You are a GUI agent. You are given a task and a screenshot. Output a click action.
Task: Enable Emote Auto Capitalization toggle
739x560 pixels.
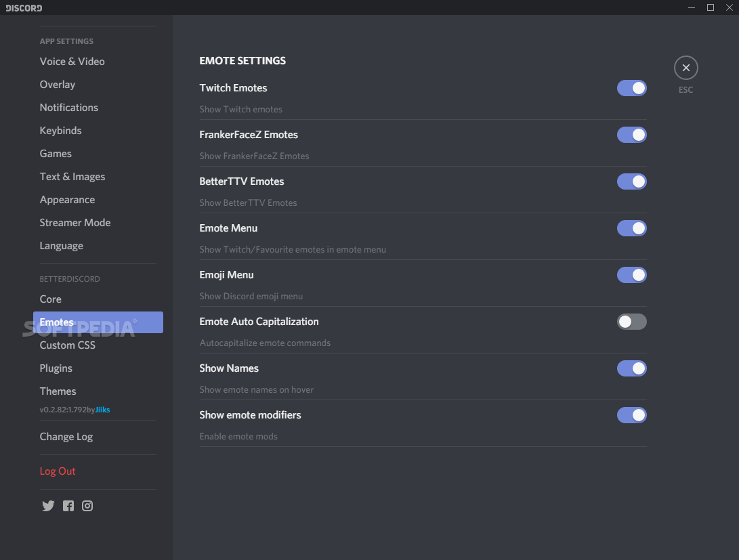pyautogui.click(x=631, y=322)
